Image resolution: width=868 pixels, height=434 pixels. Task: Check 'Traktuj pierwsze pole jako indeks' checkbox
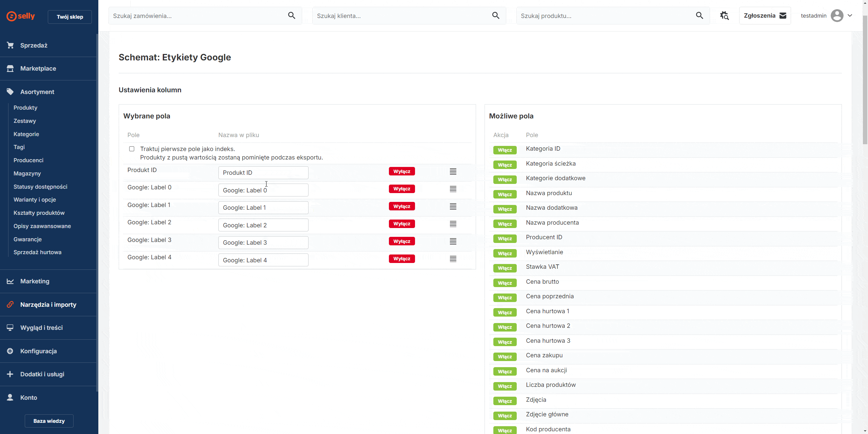[132, 149]
